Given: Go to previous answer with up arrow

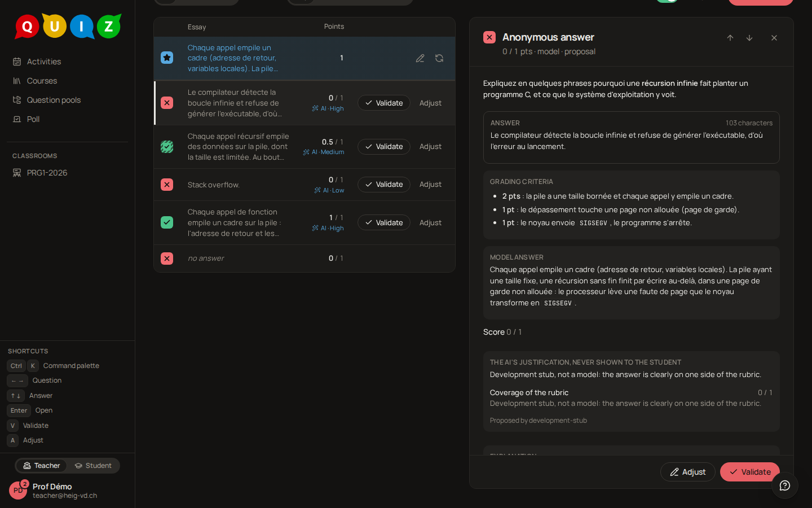Looking at the screenshot, I should click(730, 38).
